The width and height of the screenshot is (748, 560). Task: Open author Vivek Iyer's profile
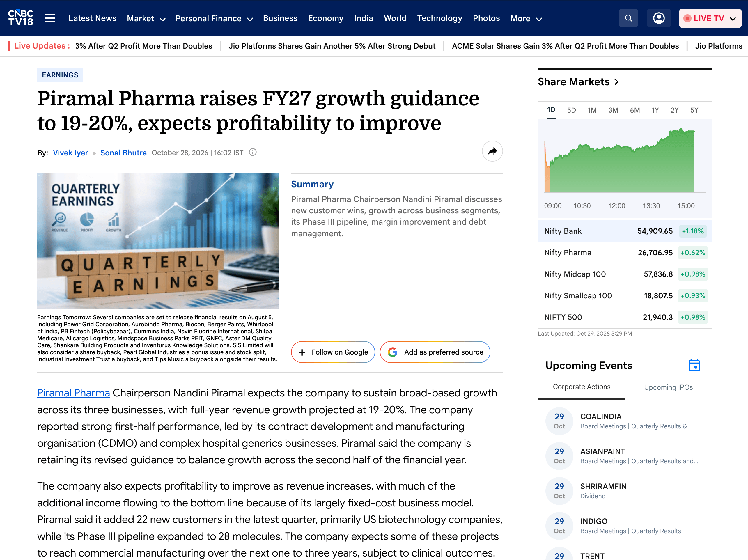(x=70, y=153)
